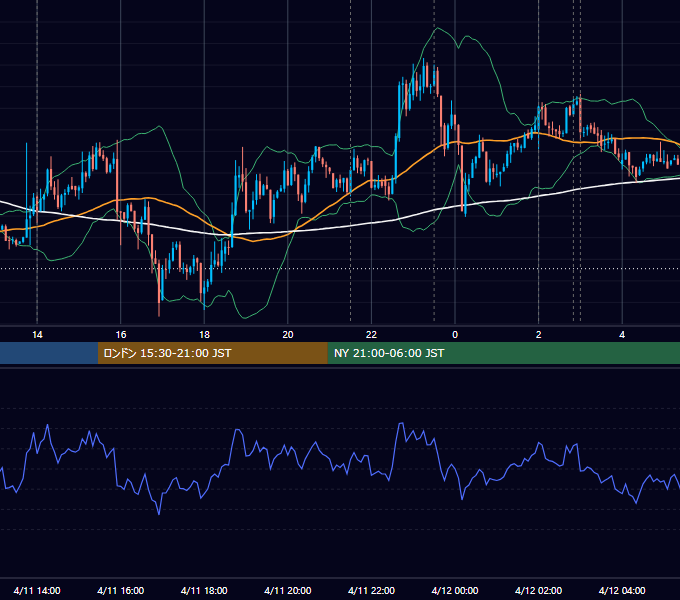Click hour label 4 on upper axis

[622, 335]
